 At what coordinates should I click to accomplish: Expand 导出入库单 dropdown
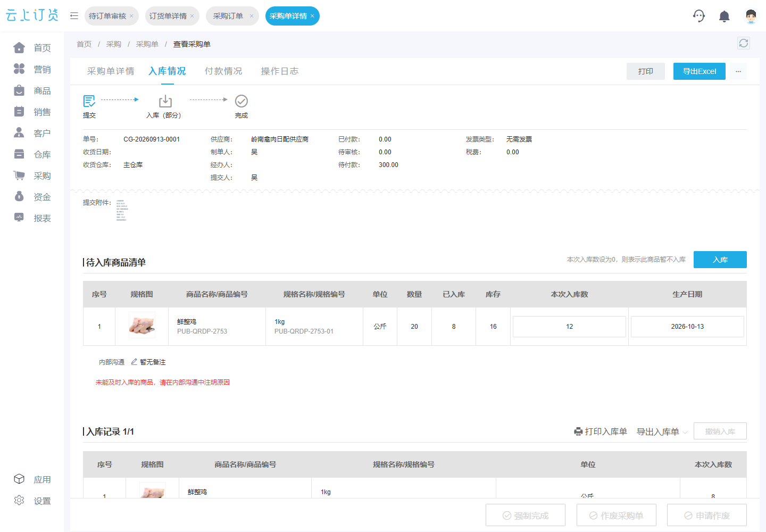[662, 431]
